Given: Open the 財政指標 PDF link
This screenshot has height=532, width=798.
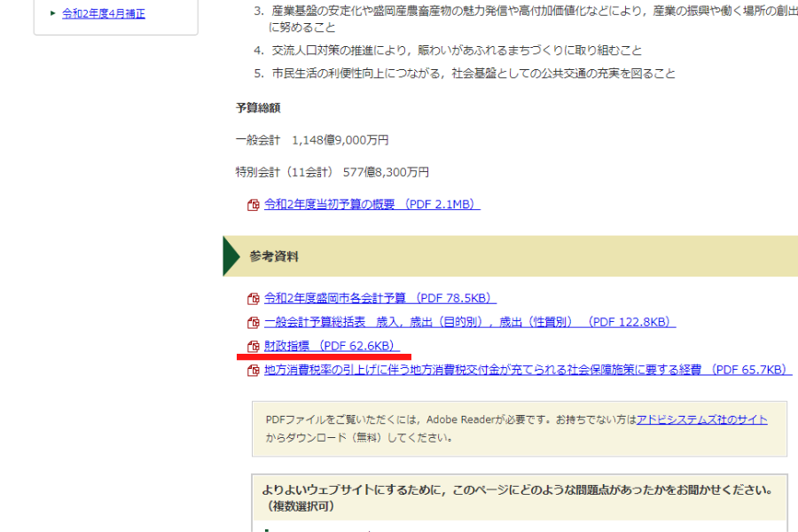Looking at the screenshot, I should pos(332,347).
